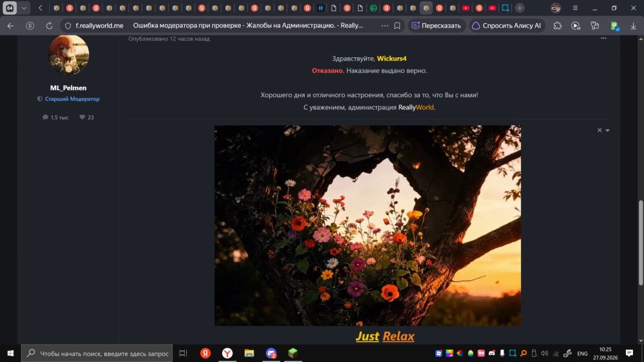Expand the tab group counter dropdown
The image size is (644, 362).
pyautogui.click(x=24, y=8)
